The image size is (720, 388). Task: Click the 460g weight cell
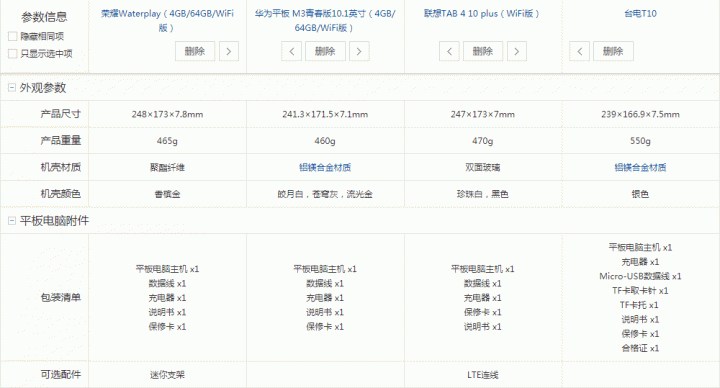click(325, 141)
